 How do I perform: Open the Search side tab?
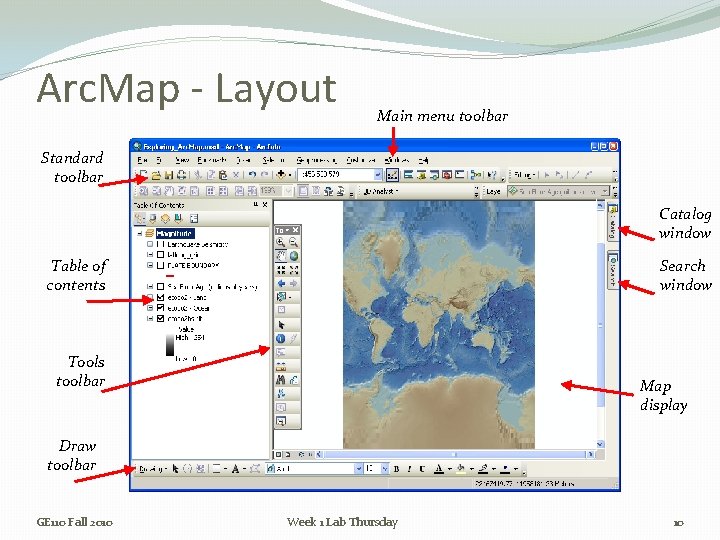tap(613, 270)
